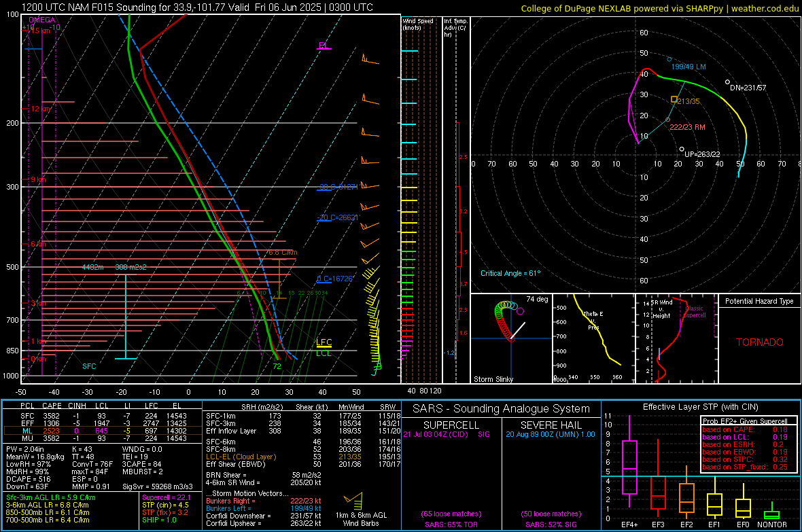Click the 0 C=16726' freezing level label

335,279
